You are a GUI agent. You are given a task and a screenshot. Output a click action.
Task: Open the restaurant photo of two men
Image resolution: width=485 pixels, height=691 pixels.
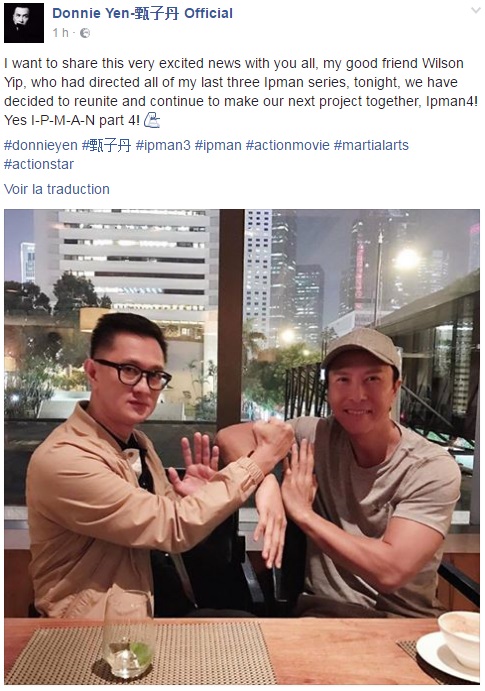tap(242, 447)
